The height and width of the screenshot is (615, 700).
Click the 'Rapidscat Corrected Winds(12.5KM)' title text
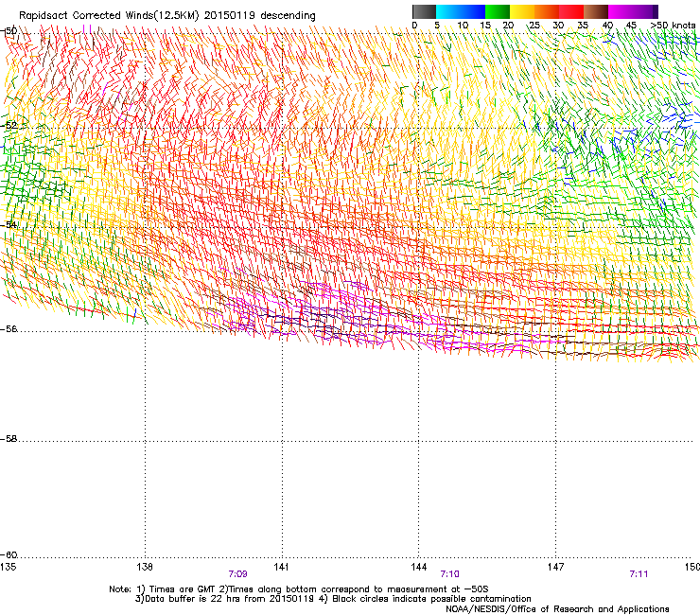109,16
